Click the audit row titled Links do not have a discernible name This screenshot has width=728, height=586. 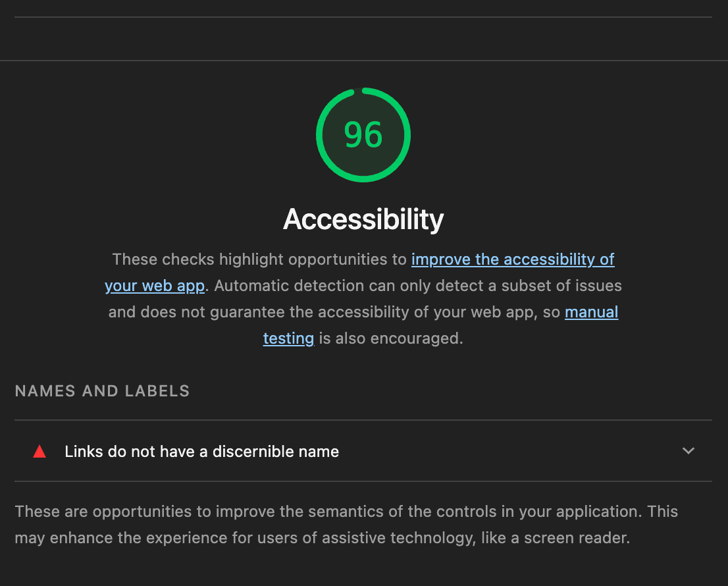pos(201,451)
